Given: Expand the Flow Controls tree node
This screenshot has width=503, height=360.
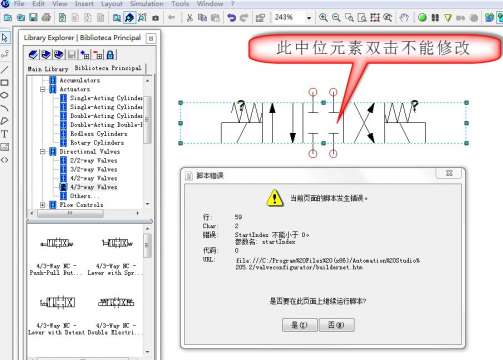Looking at the screenshot, I should coord(42,205).
